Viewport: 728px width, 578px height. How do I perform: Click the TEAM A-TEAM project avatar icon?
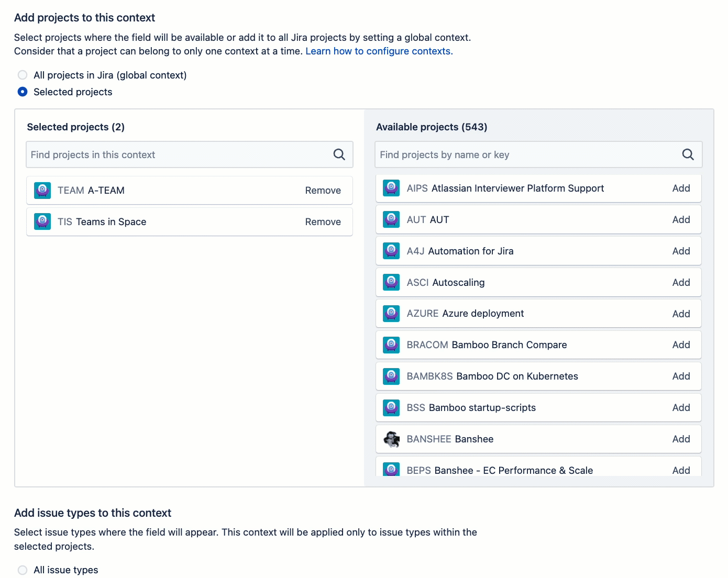[x=42, y=190]
